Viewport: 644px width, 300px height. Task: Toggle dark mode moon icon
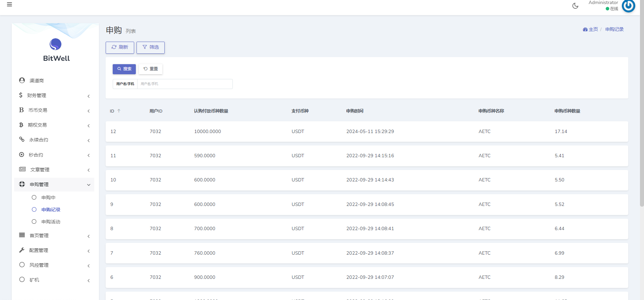click(x=575, y=6)
